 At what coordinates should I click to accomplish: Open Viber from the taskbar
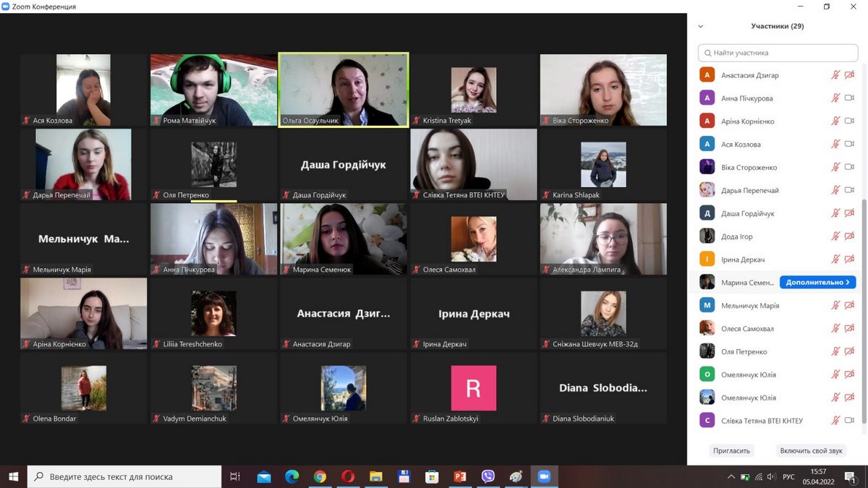(488, 476)
